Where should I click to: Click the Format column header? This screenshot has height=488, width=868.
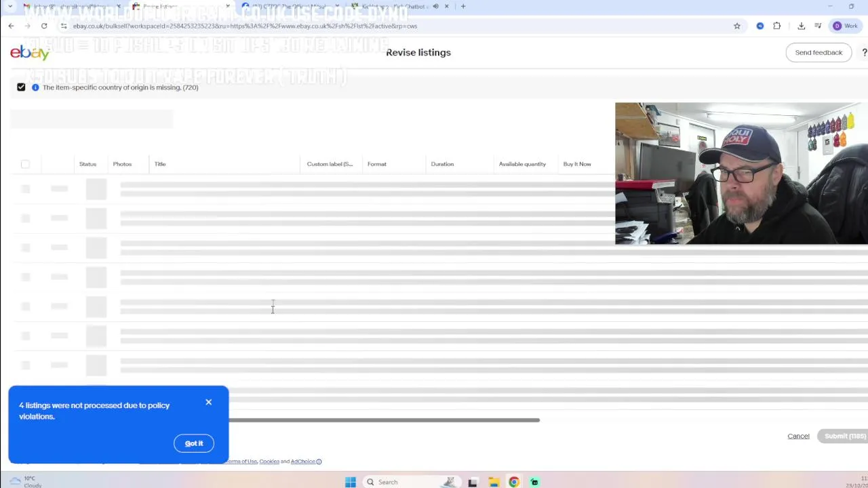(x=377, y=164)
